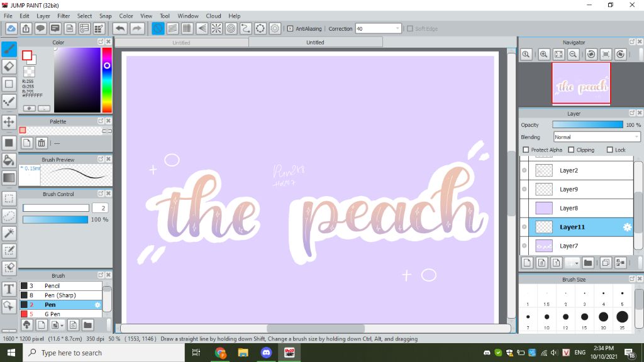Hide Layer9 with its visibility dot
The image size is (644, 362).
coord(525,189)
